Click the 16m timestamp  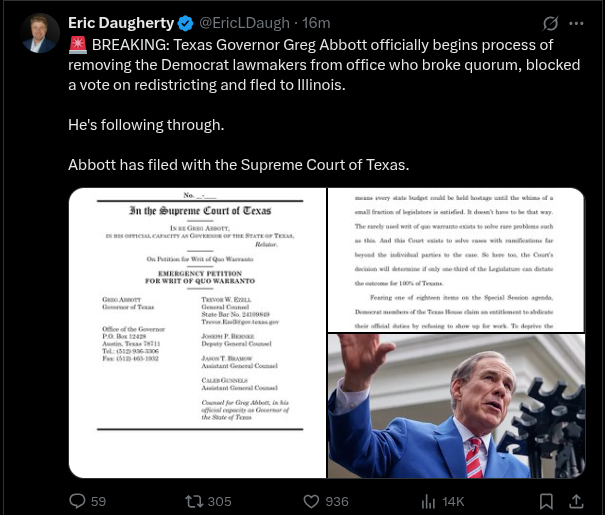coord(316,23)
